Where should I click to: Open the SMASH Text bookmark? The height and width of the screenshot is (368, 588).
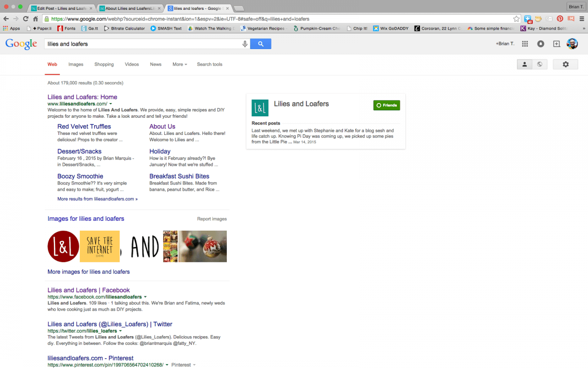coord(166,28)
